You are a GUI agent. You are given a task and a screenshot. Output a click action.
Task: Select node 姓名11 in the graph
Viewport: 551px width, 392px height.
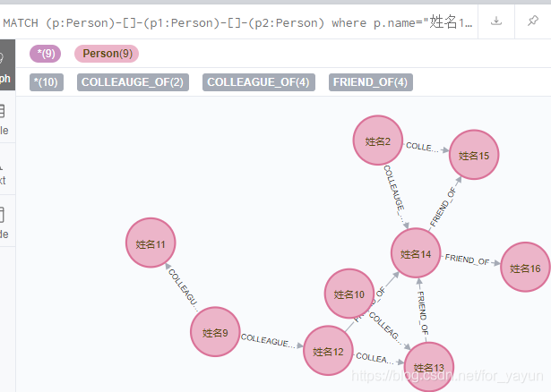[151, 243]
